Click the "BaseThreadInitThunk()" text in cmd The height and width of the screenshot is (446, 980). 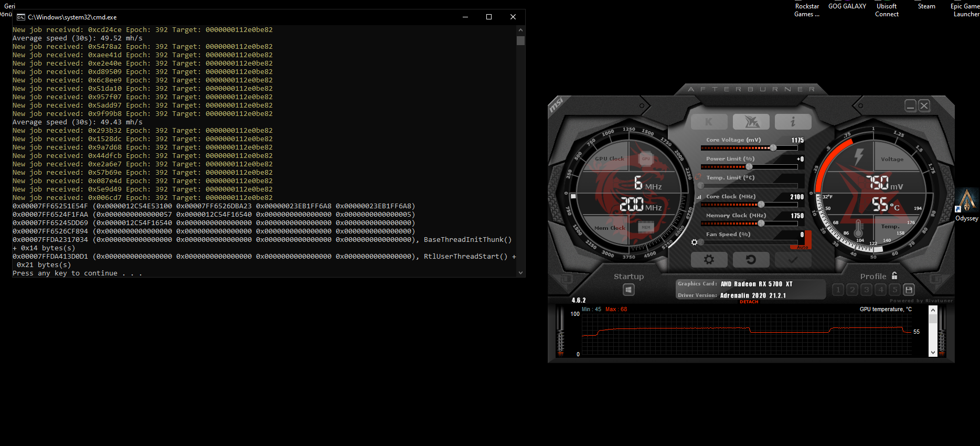pyautogui.click(x=468, y=240)
